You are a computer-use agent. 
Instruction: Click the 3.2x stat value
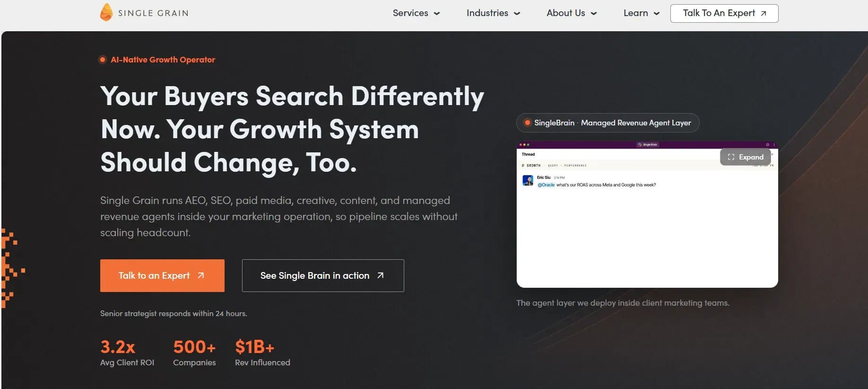tap(118, 347)
